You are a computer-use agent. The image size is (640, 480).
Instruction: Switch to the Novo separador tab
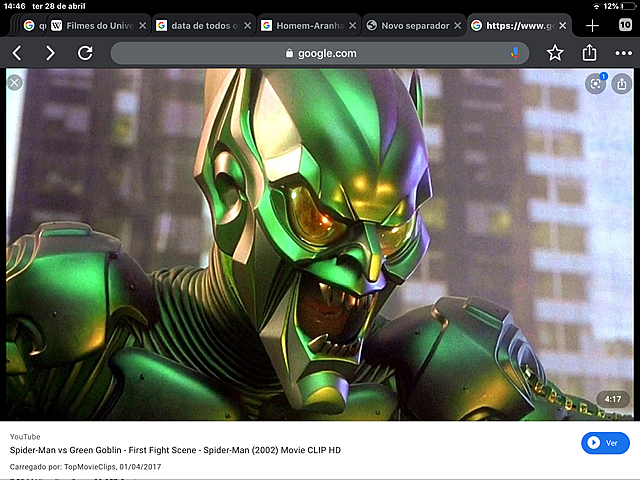pyautogui.click(x=415, y=26)
